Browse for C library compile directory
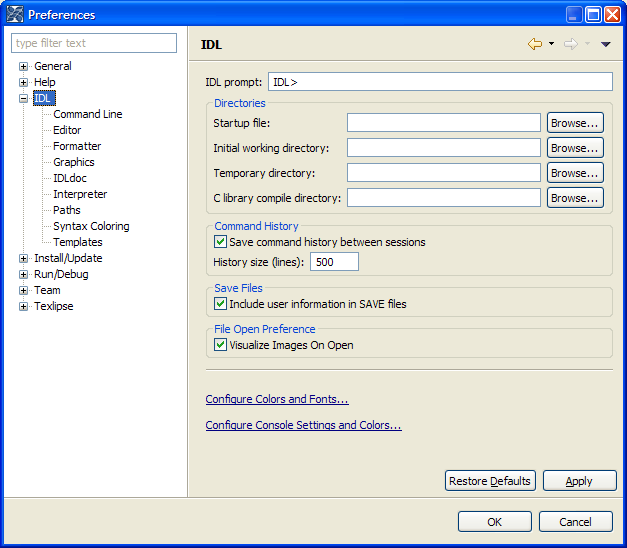Screen dimensions: 627x548 [x=575, y=198]
